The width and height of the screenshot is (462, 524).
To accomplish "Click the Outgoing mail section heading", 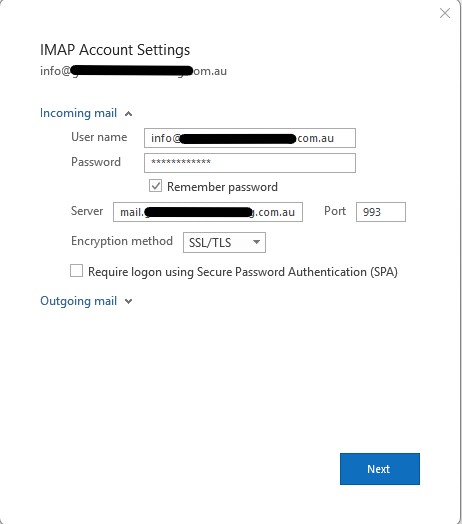I will click(79, 301).
